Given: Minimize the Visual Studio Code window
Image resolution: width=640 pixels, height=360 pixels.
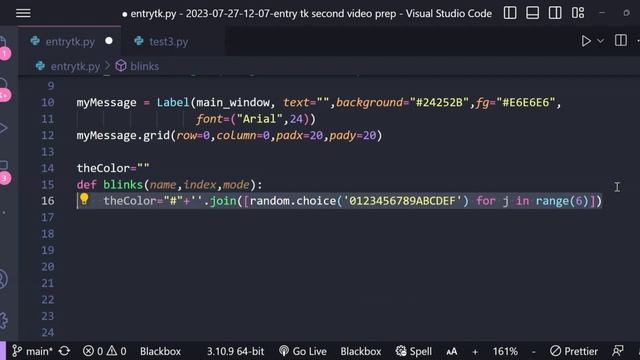Looking at the screenshot, I should pyautogui.click(x=602, y=13).
